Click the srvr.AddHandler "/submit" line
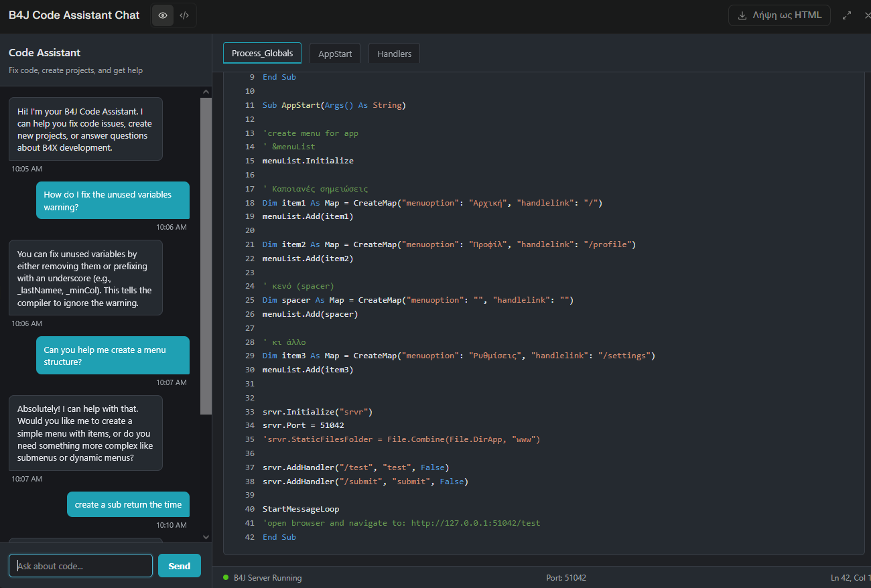871x588 pixels. 365,482
